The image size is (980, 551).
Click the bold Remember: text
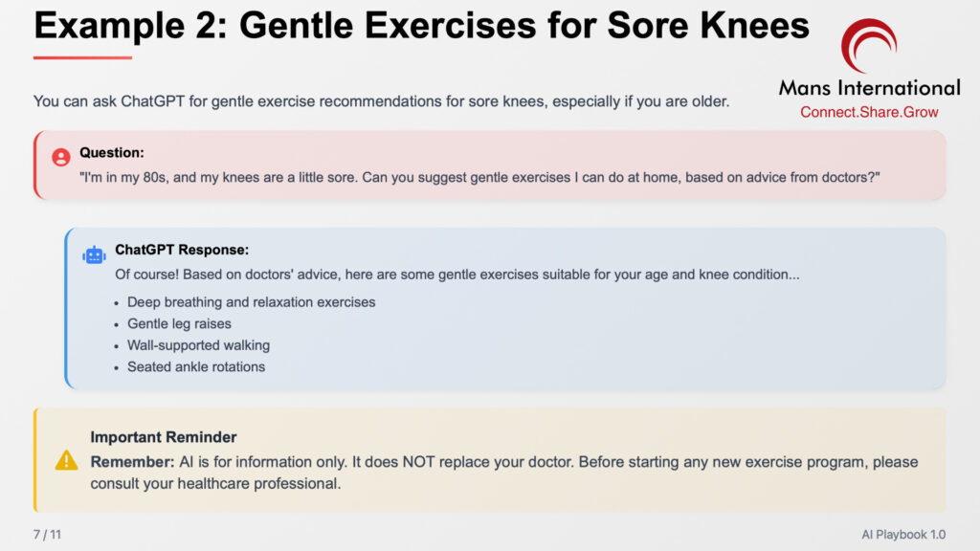132,462
